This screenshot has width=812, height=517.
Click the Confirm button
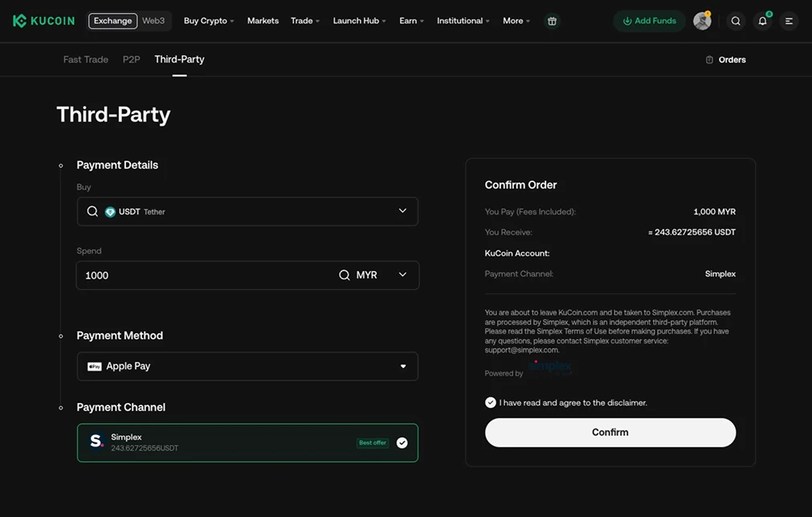click(610, 432)
